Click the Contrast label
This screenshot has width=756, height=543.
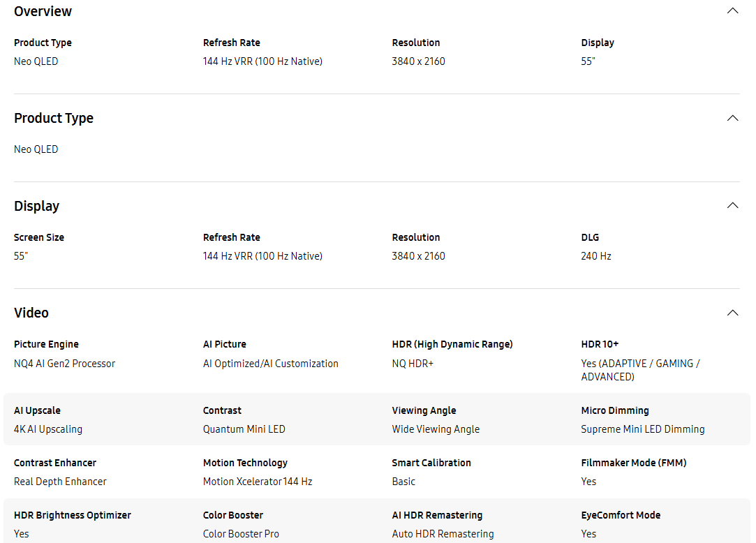tap(222, 410)
